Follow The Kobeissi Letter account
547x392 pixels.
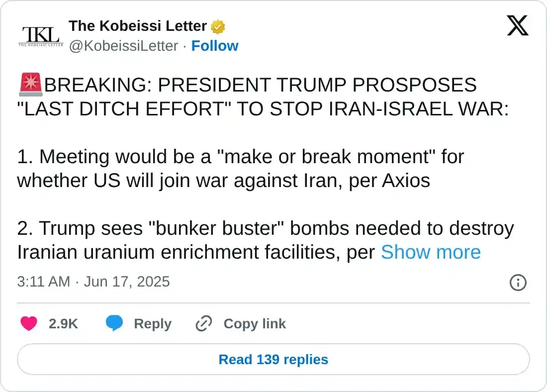(215, 46)
